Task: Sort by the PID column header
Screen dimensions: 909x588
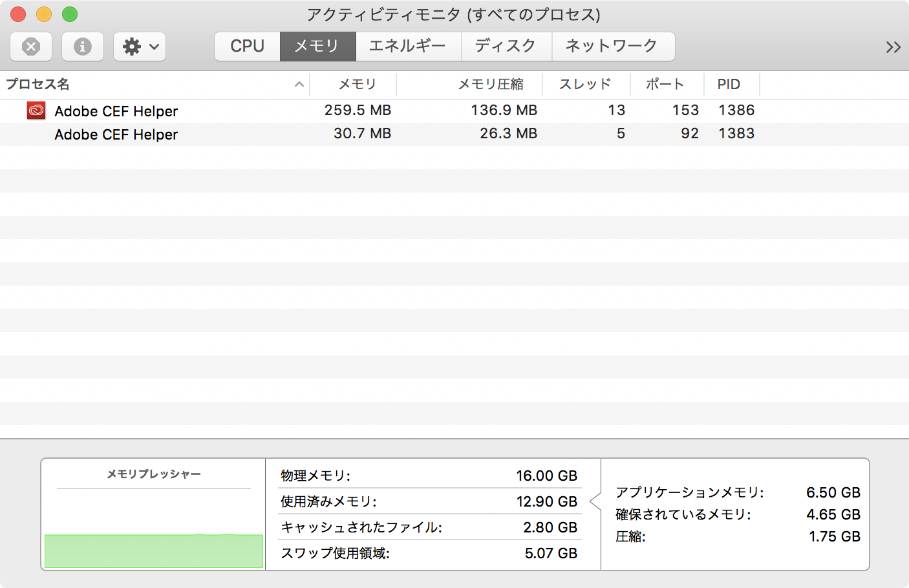Action: pos(732,85)
